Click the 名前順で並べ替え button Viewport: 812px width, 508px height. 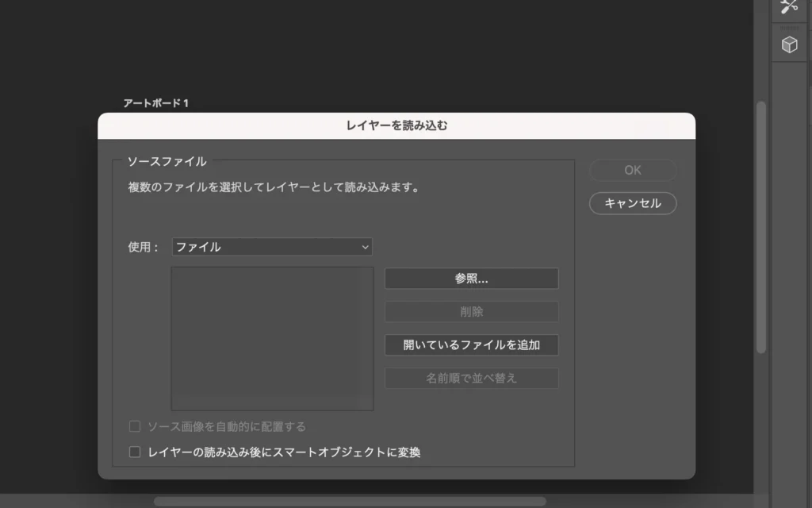click(471, 379)
